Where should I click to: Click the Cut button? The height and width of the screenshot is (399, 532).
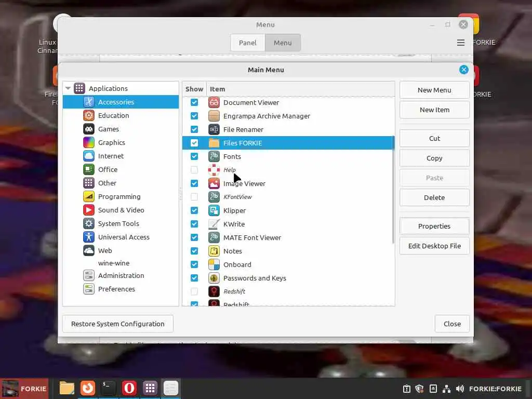(434, 138)
